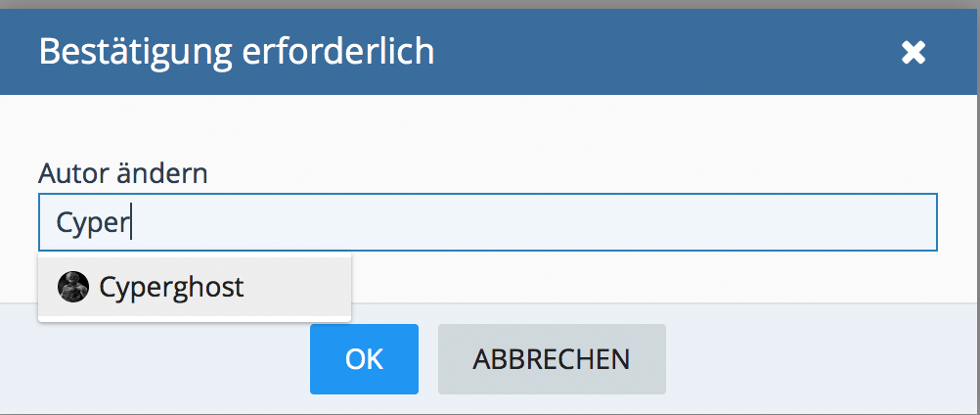Image resolution: width=980 pixels, height=415 pixels.
Task: Cancel the author change via ABBRECHEN
Action: 552,359
